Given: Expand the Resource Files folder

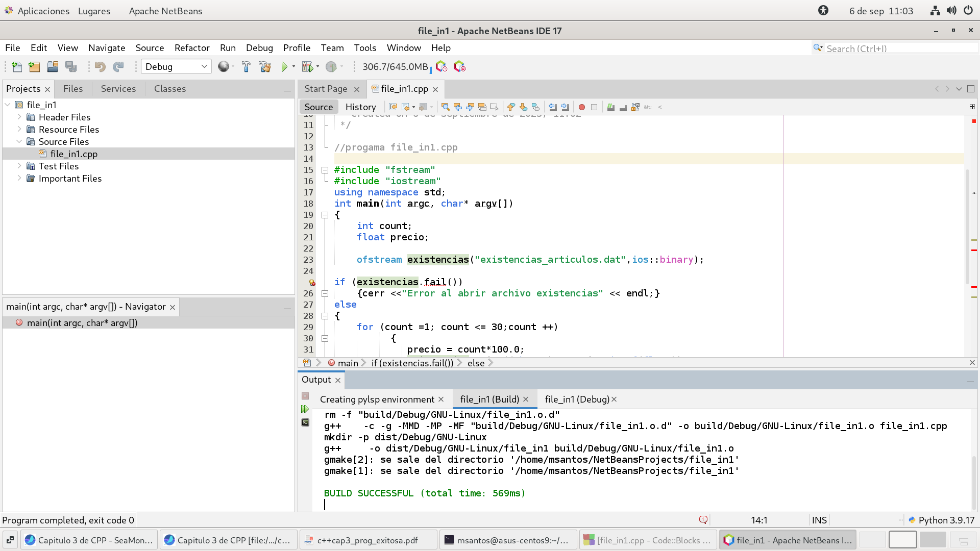Looking at the screenshot, I should tap(19, 129).
